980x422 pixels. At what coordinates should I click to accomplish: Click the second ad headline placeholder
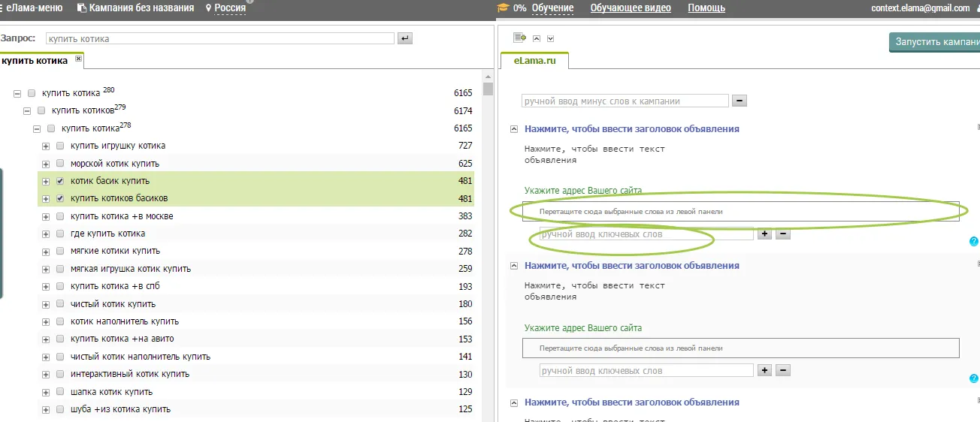pos(632,266)
